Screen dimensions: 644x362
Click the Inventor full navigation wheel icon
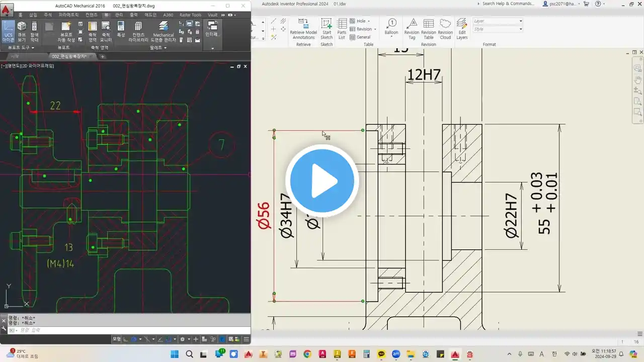point(638,68)
